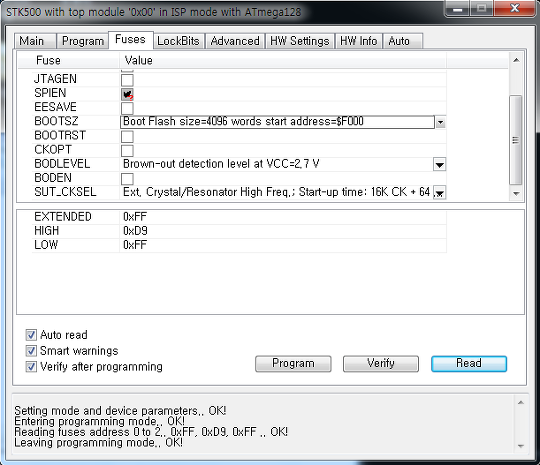Select the SUT_CKSEL fuse label
Viewport: 540px width, 465px height.
(65, 192)
